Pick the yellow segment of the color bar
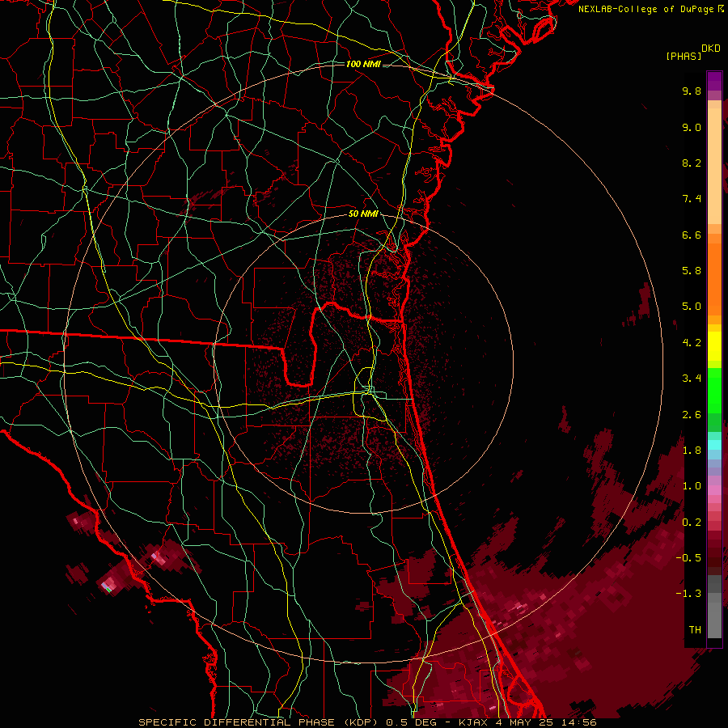Image resolution: width=728 pixels, height=728 pixels. point(714,346)
